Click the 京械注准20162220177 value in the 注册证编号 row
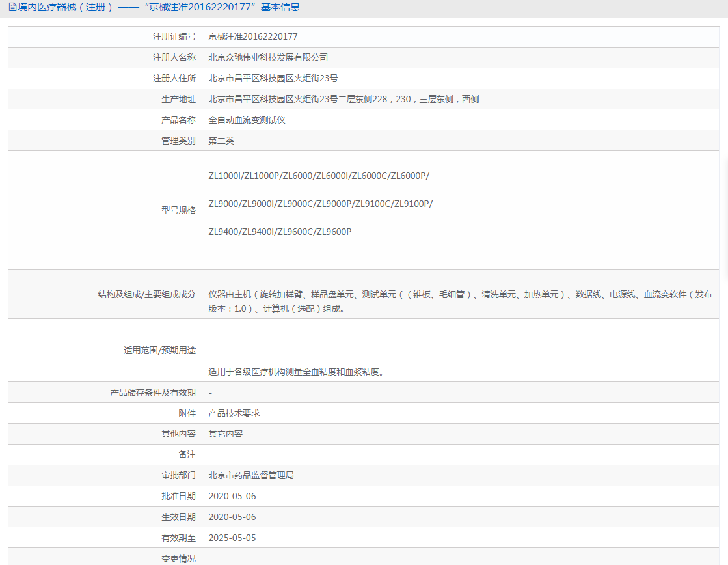This screenshot has width=728, height=565. pyautogui.click(x=253, y=36)
